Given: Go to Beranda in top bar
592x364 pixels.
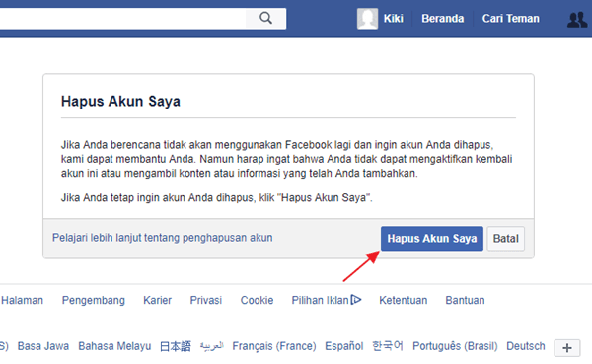Looking at the screenshot, I should click(x=442, y=19).
